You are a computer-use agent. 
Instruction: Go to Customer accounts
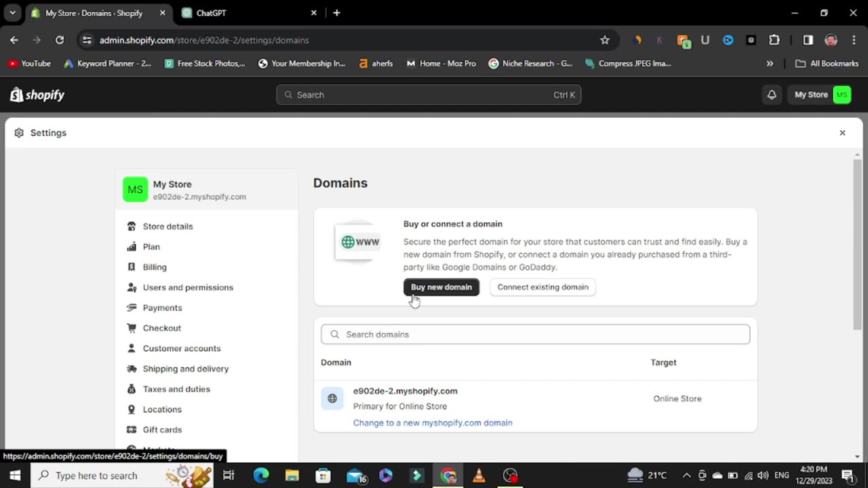pos(182,348)
